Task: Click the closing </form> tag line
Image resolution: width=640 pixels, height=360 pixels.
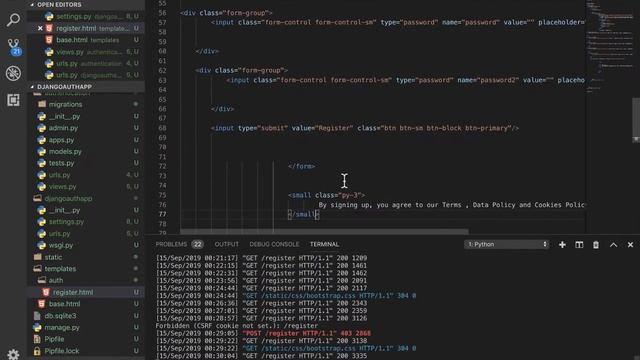Action: click(x=301, y=166)
